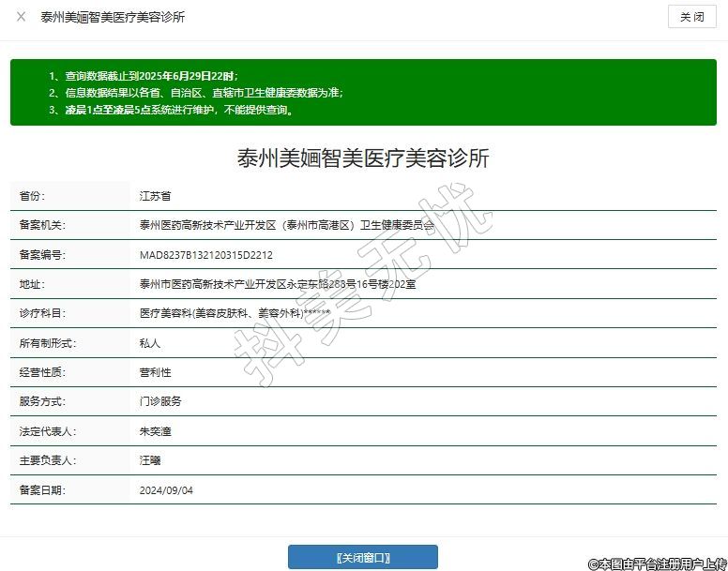Click the notice about 凌晨系统维护
The image size is (728, 571).
coord(172,109)
